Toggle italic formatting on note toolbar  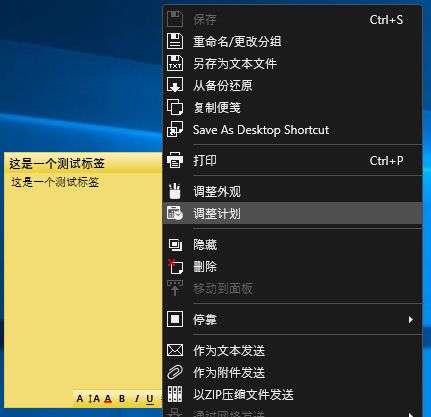(x=137, y=399)
